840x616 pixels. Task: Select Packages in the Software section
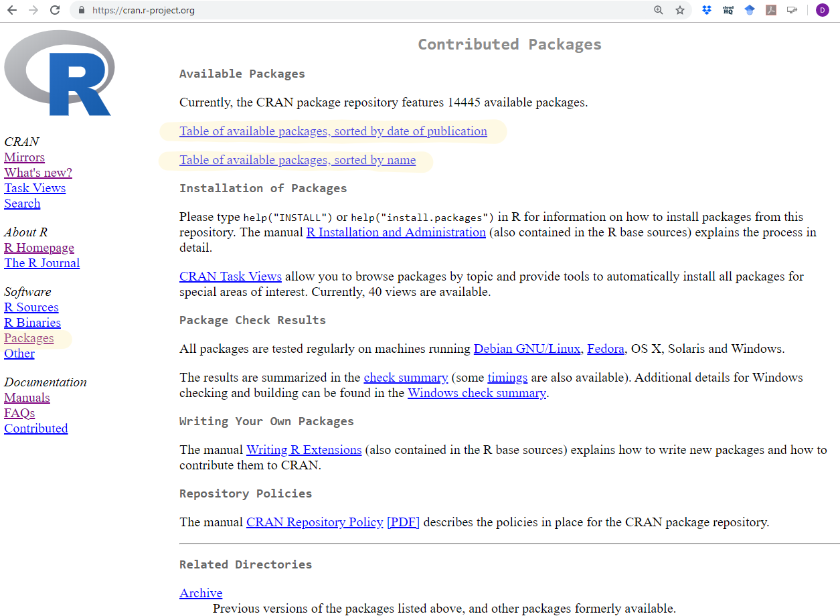click(x=29, y=338)
